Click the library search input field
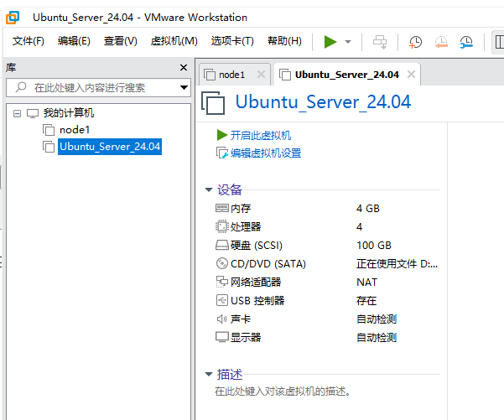 click(x=98, y=87)
